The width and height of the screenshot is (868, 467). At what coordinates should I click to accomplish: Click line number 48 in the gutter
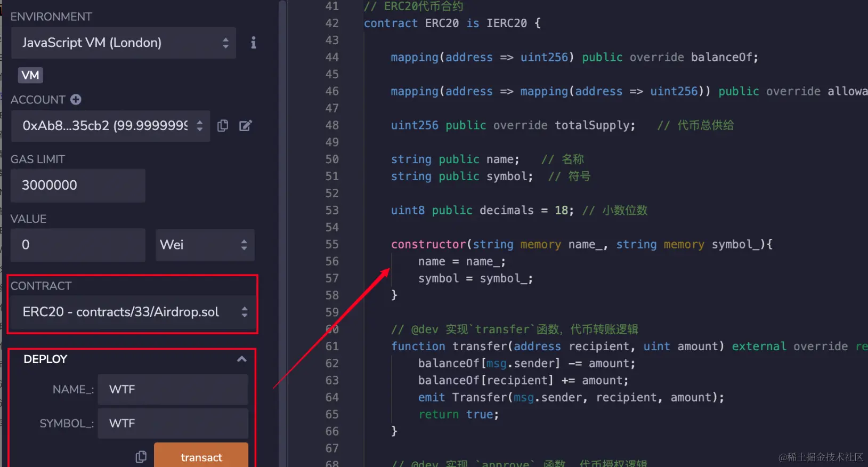[x=332, y=125]
